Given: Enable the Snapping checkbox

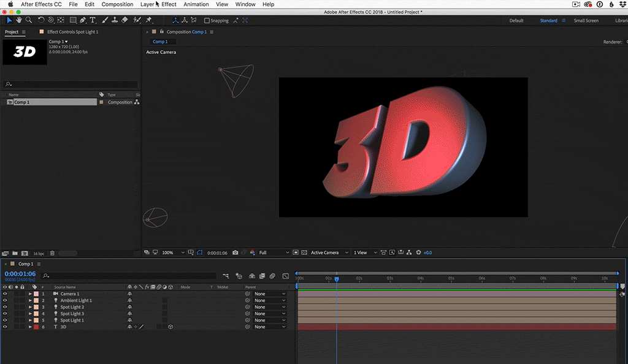Looking at the screenshot, I should (x=207, y=20).
